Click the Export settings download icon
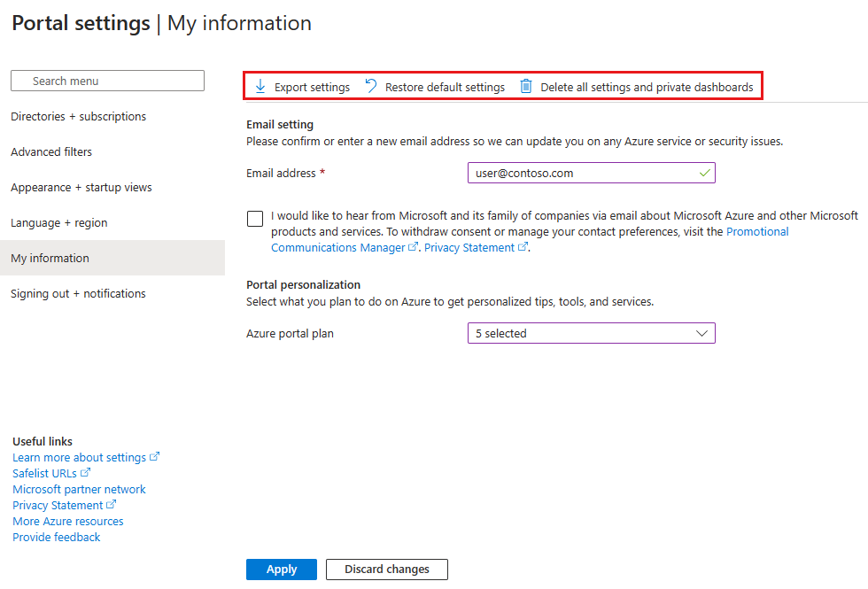This screenshot has width=868, height=589. click(260, 87)
